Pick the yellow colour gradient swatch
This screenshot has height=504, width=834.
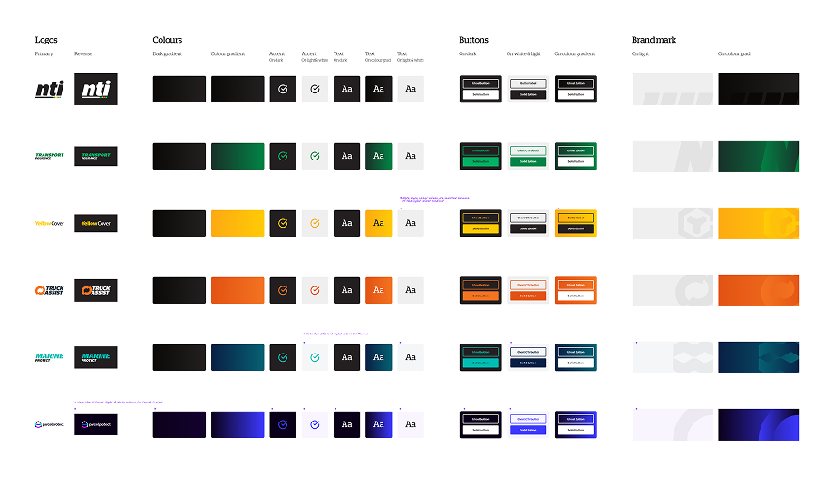(x=238, y=223)
